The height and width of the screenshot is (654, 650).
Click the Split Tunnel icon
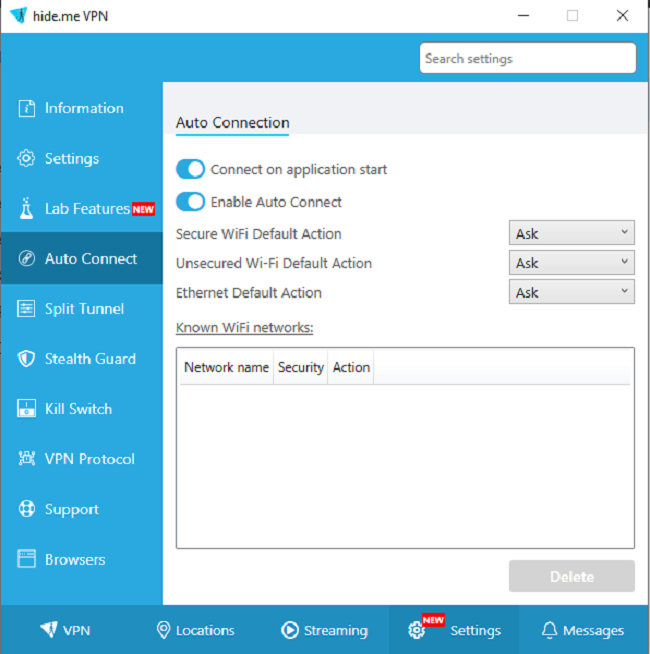click(x=26, y=309)
